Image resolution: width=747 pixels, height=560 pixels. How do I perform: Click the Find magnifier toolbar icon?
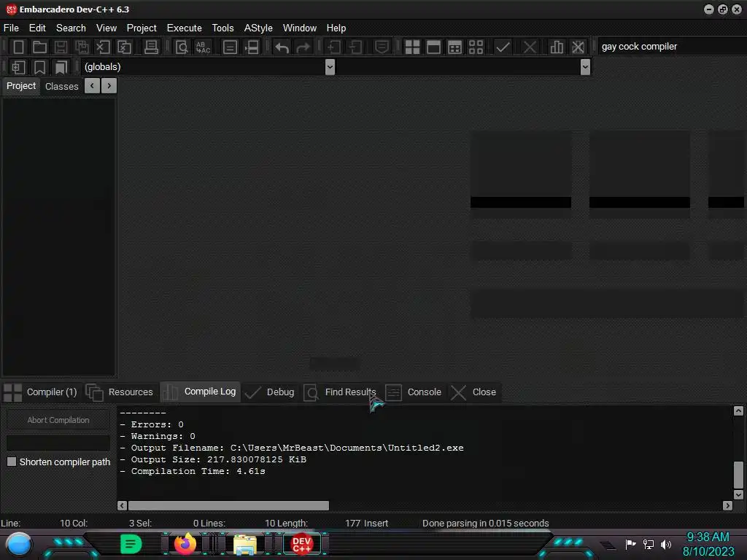pos(182,47)
